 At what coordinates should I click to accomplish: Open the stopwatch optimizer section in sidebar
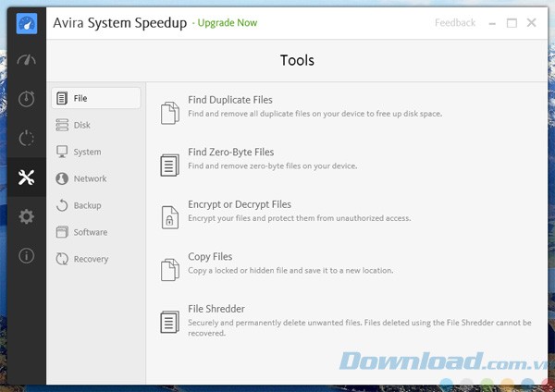point(27,99)
